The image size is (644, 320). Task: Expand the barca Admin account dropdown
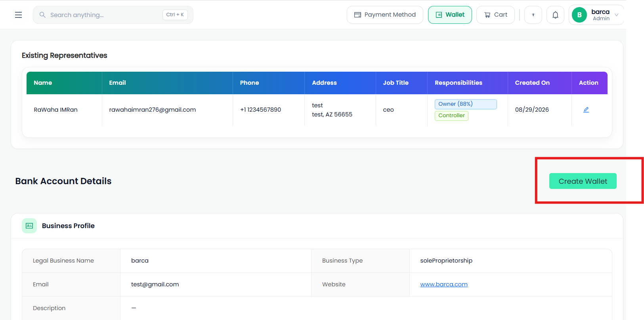(x=596, y=15)
